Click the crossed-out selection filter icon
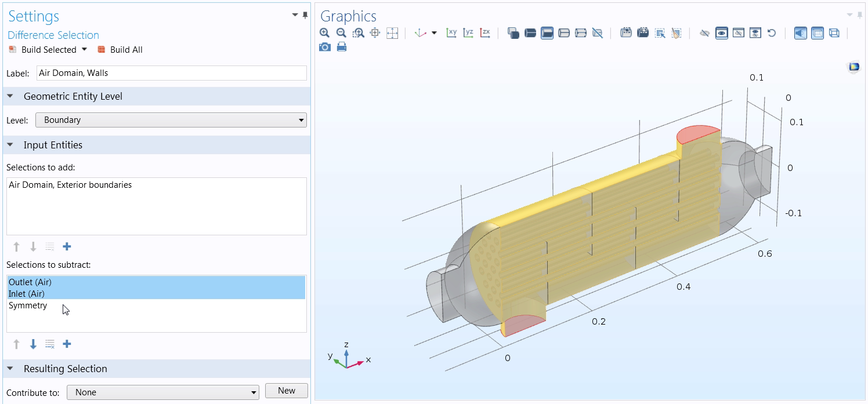This screenshot has width=868, height=404. point(597,33)
